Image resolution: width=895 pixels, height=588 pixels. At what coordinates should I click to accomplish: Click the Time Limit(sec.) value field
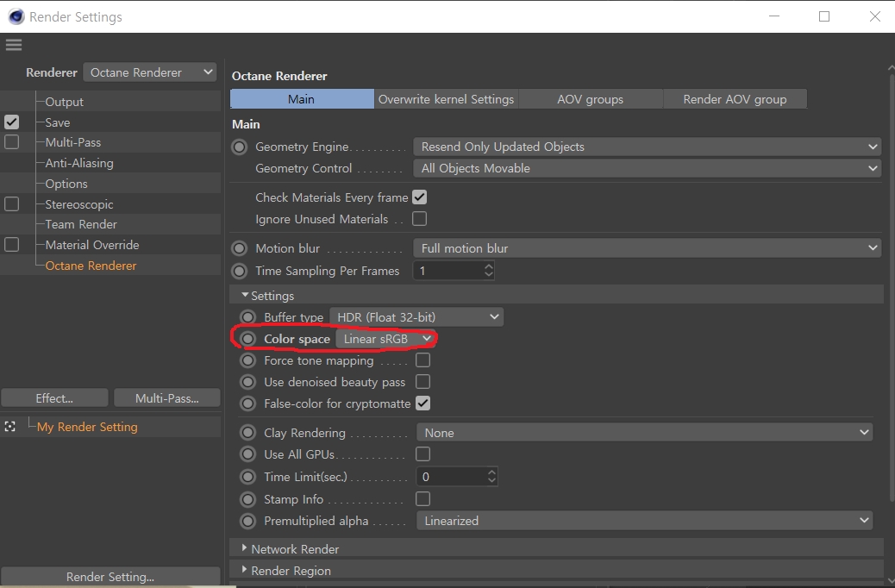click(451, 477)
